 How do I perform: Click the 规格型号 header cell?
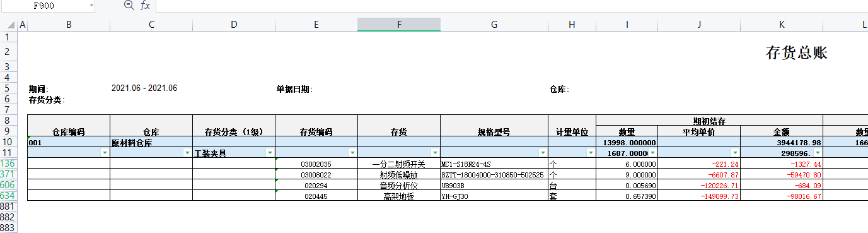click(x=494, y=132)
